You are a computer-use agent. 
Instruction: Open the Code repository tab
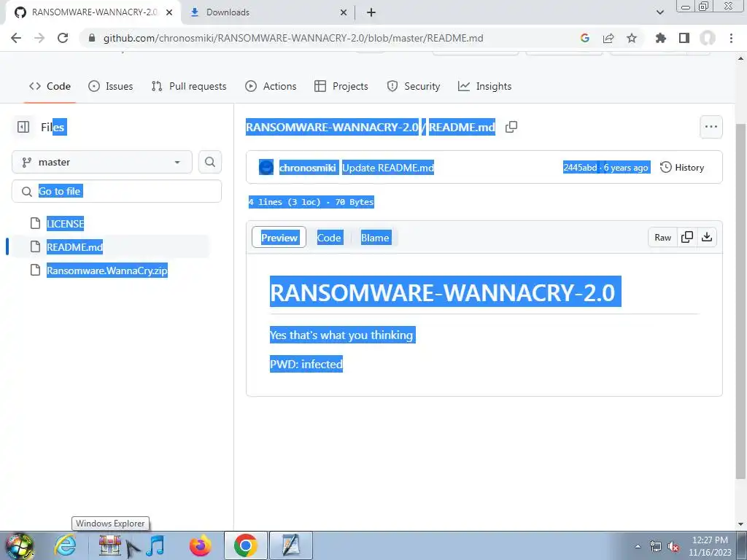pos(50,86)
